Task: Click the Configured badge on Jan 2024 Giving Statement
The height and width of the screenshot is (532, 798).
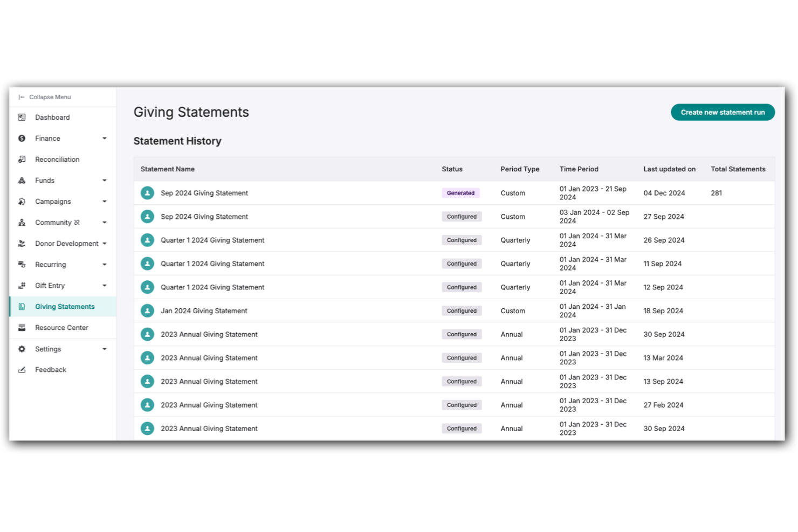Action: point(462,310)
